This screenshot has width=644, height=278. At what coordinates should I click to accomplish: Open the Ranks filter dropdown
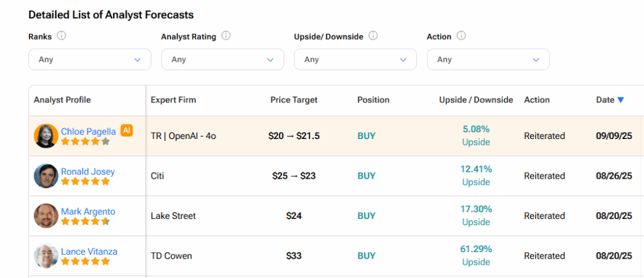coord(90,60)
